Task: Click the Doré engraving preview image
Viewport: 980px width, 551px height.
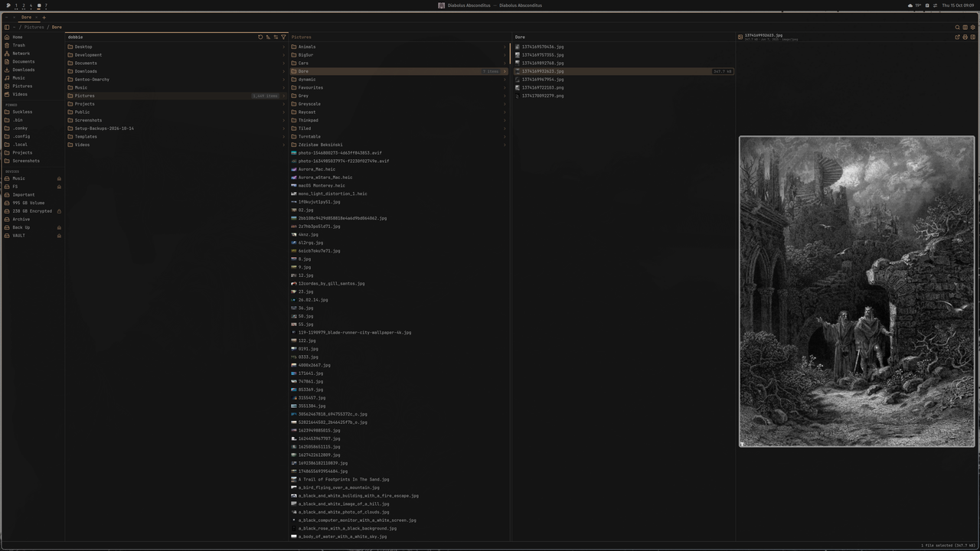Action: [x=857, y=292]
